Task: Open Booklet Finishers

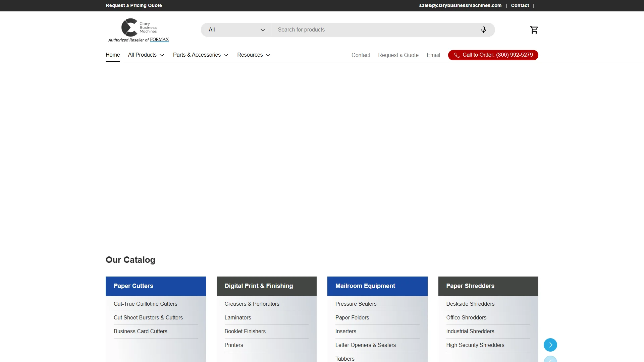Action: pyautogui.click(x=245, y=331)
